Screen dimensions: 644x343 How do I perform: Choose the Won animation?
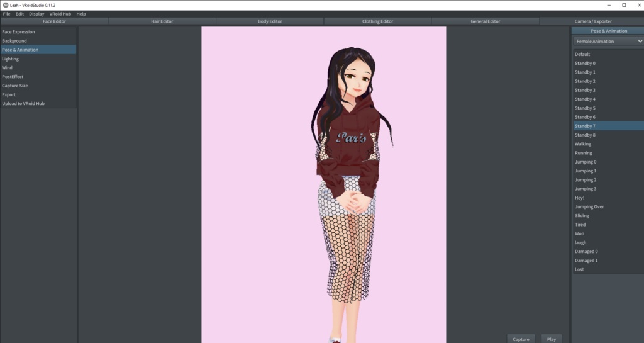[608, 233]
